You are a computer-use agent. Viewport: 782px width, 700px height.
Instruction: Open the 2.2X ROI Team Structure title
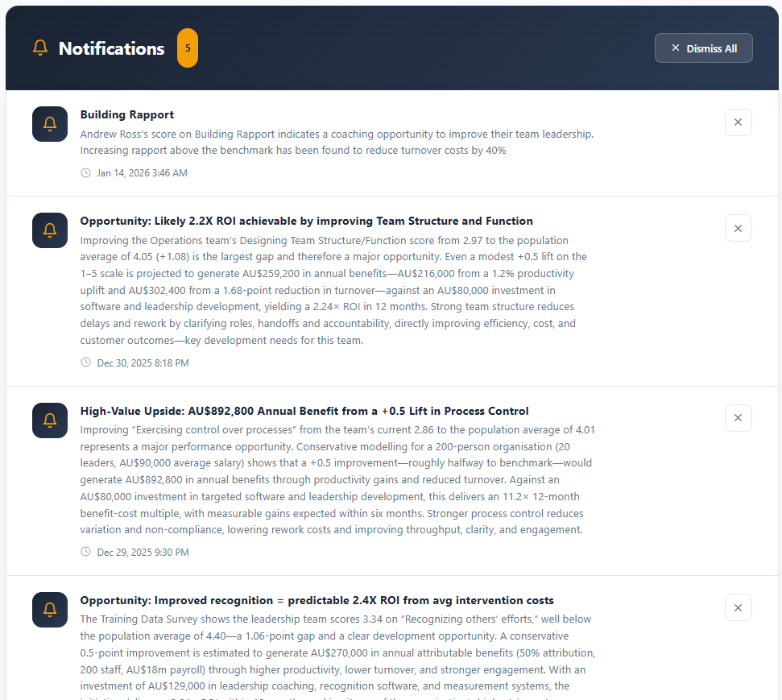click(306, 221)
